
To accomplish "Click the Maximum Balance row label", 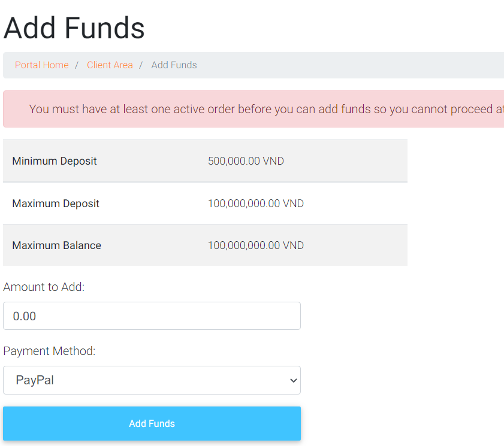I will pyautogui.click(x=56, y=245).
